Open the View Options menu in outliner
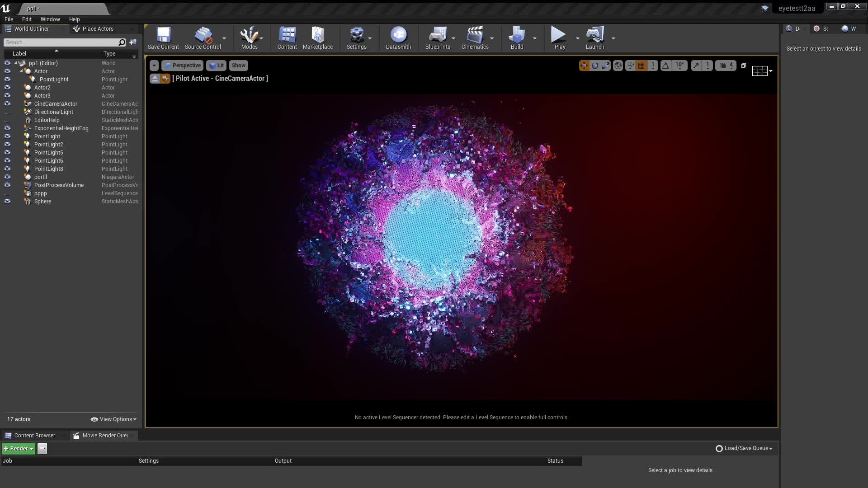This screenshot has width=868, height=488. pos(113,419)
